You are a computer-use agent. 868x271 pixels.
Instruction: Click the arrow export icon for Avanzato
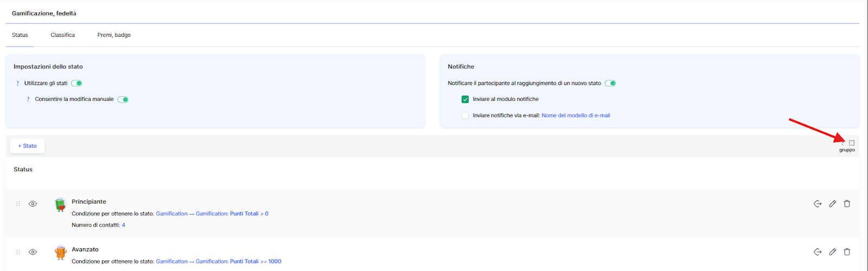(x=818, y=252)
